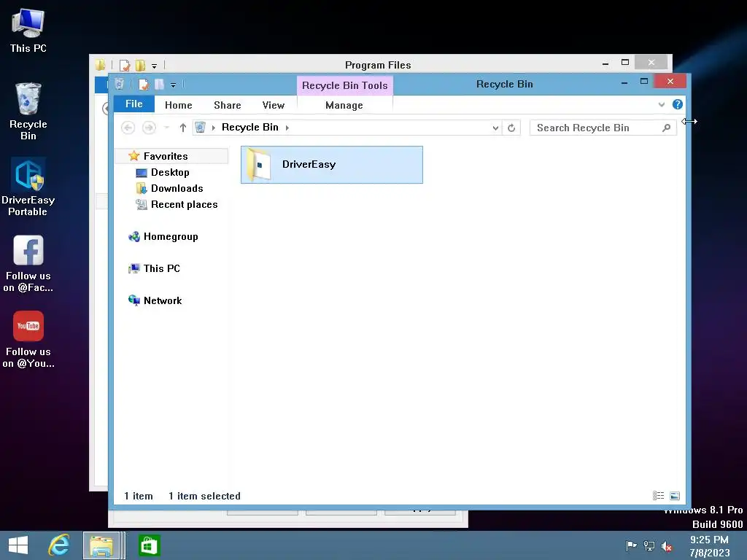Click the Back navigation arrow
This screenshot has width=747, height=560.
[x=128, y=128]
